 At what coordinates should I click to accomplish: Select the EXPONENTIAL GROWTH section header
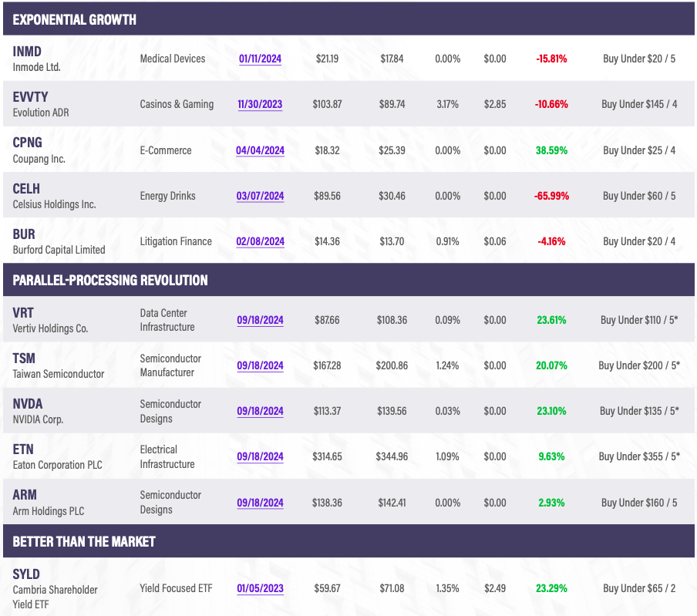[348, 19]
